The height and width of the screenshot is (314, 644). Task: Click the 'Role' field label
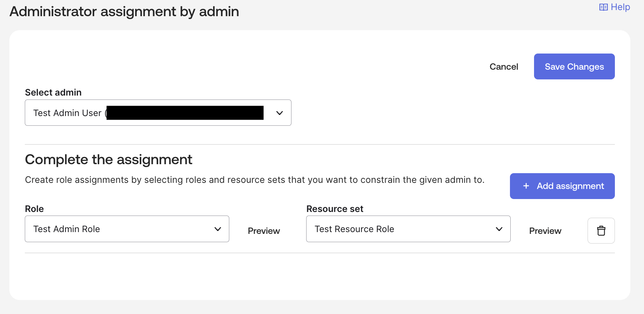point(34,209)
